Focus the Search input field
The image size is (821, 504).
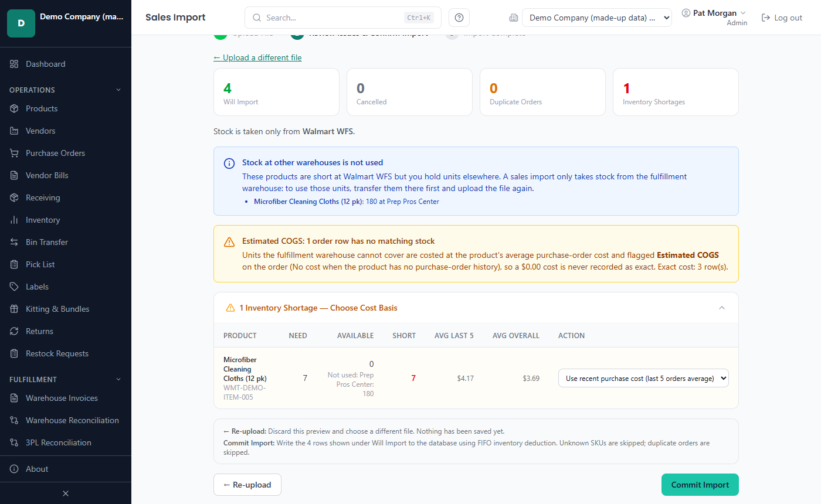[342, 18]
